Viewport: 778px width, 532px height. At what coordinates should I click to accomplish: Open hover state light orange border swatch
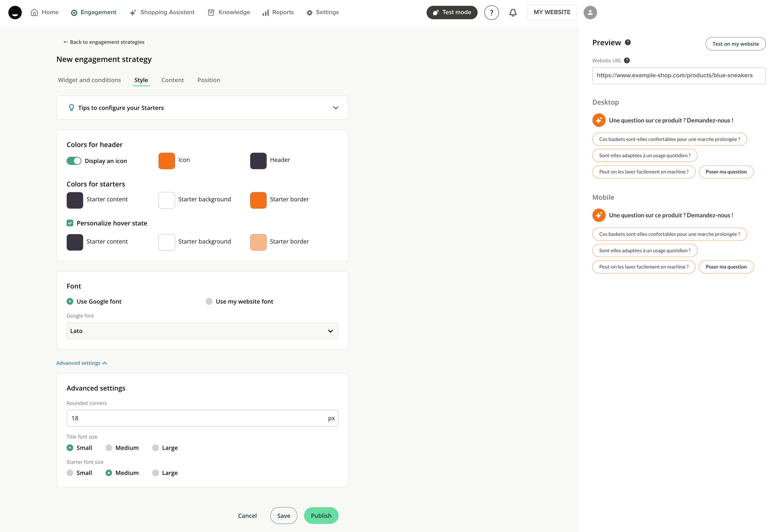(258, 242)
